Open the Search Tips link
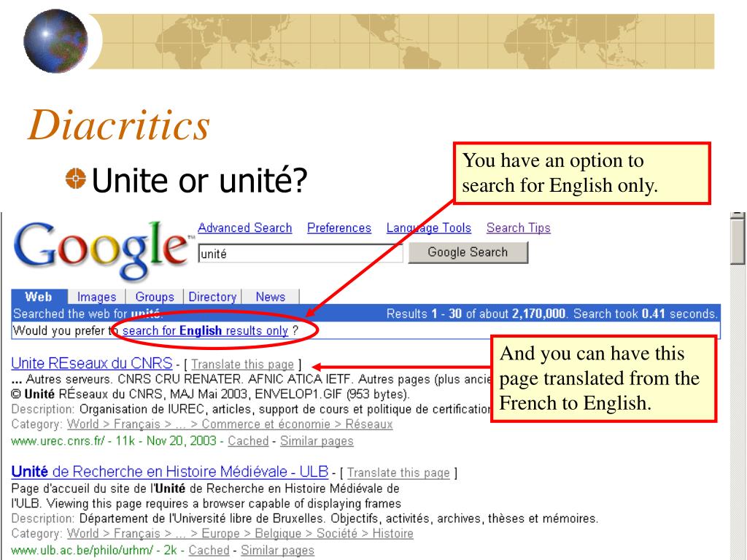Image resolution: width=747 pixels, height=560 pixels. (x=519, y=228)
